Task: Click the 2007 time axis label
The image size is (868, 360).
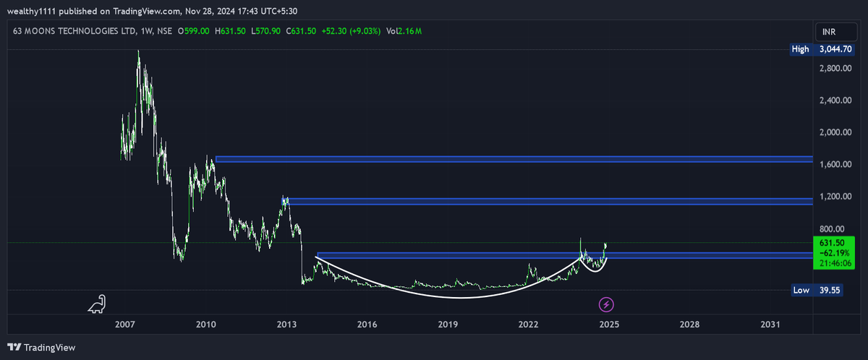Action: (126, 325)
